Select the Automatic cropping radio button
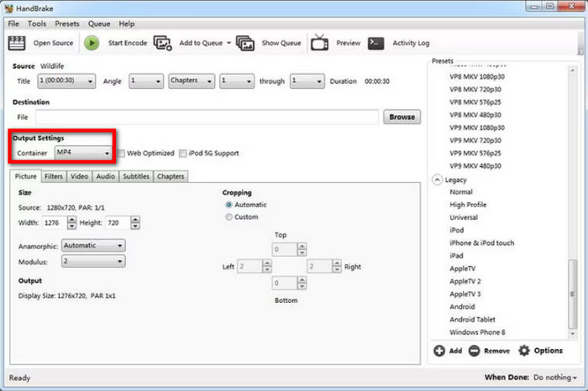This screenshot has height=391, width=588. pos(228,205)
